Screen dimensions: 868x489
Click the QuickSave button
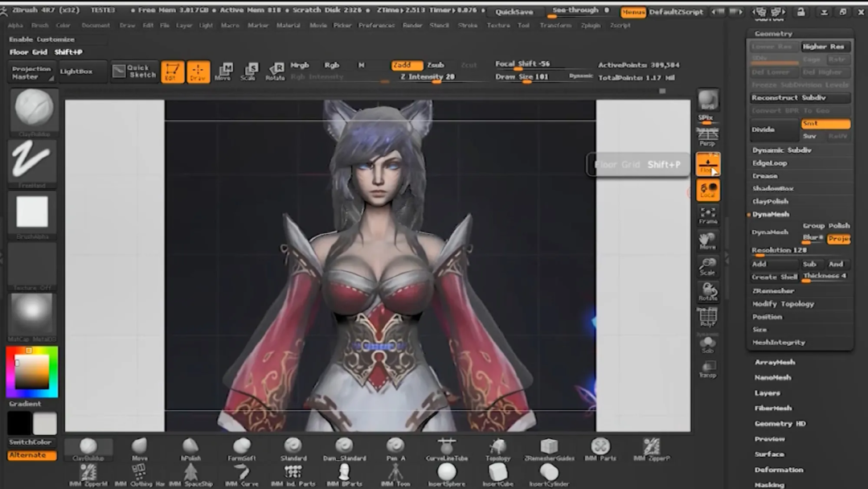514,12
